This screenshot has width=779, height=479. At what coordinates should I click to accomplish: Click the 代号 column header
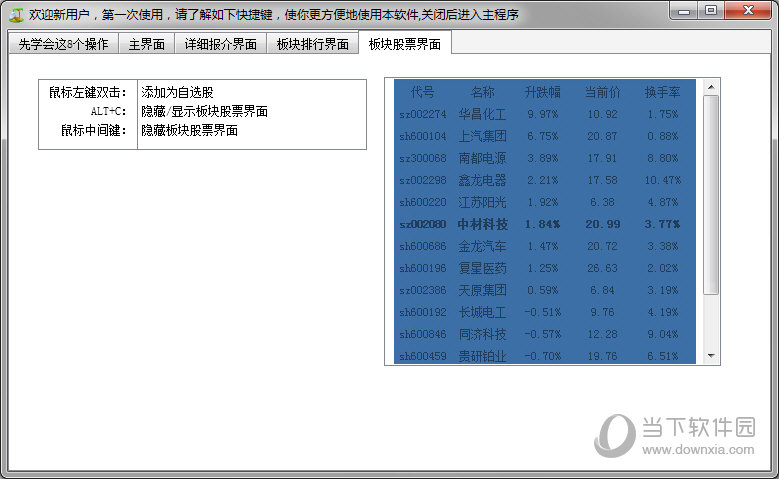point(423,92)
